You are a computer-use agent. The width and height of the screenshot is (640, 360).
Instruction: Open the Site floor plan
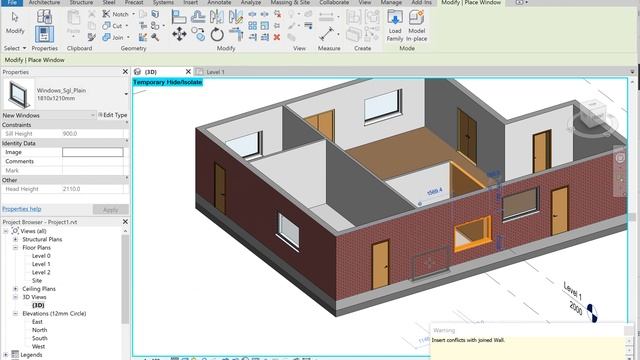click(x=37, y=280)
